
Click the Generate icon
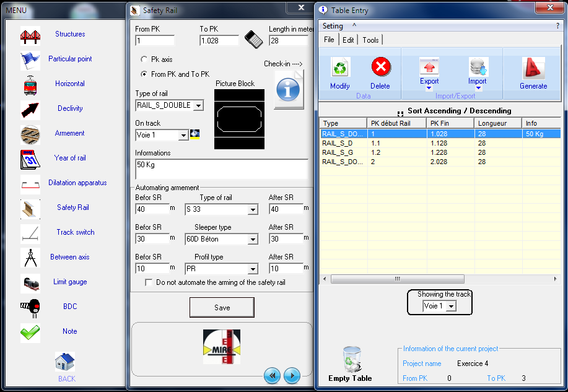click(x=533, y=68)
